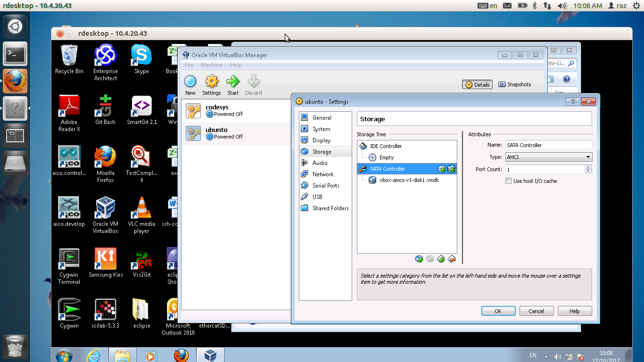644x362 pixels.
Task: Click the Discard toolbar icon
Action: click(x=254, y=85)
